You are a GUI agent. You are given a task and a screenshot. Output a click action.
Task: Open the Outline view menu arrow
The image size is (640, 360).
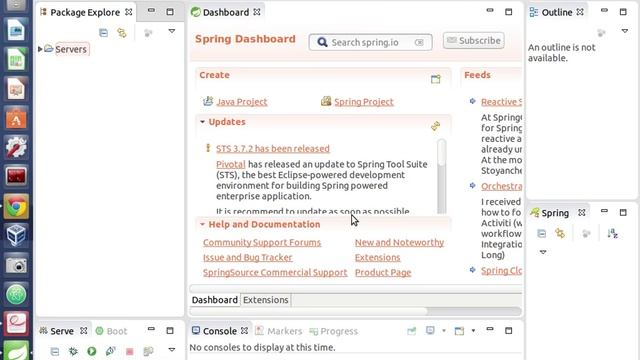(624, 31)
